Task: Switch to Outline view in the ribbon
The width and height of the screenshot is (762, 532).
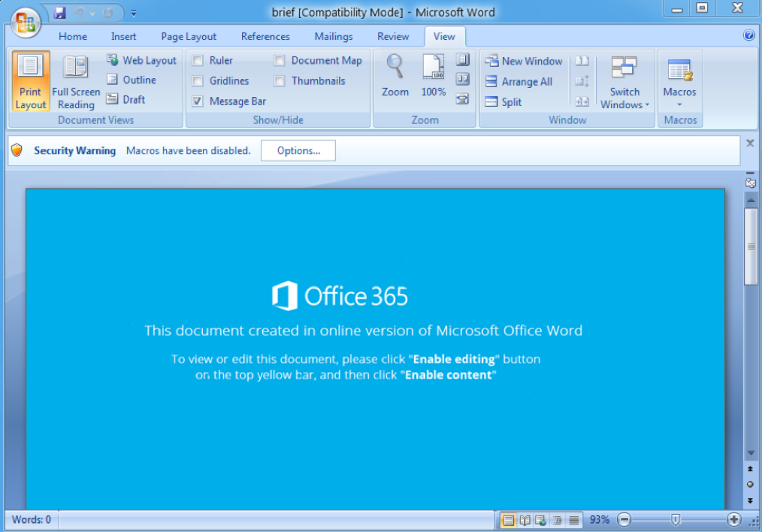Action: (x=132, y=80)
